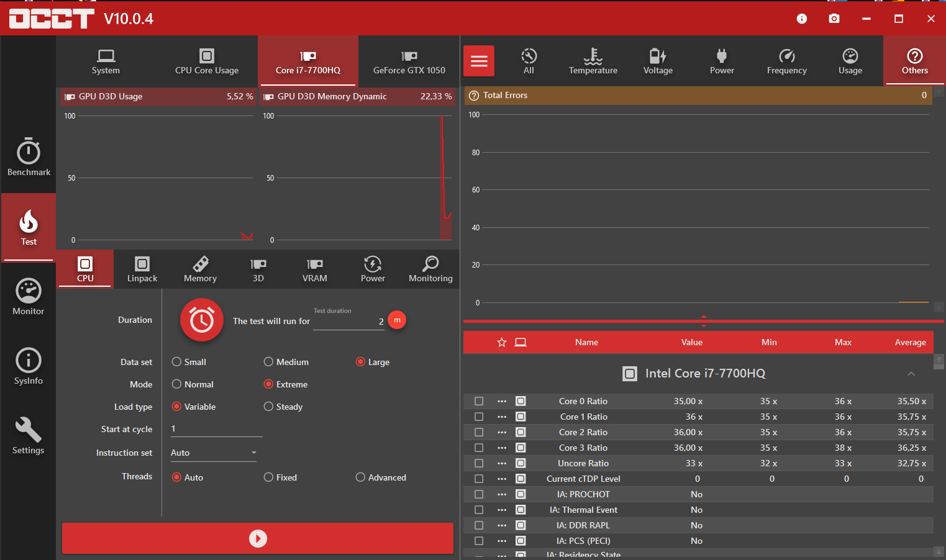Open the Benchmark section in sidebar
Image resolution: width=946 pixels, height=560 pixels.
(x=29, y=157)
